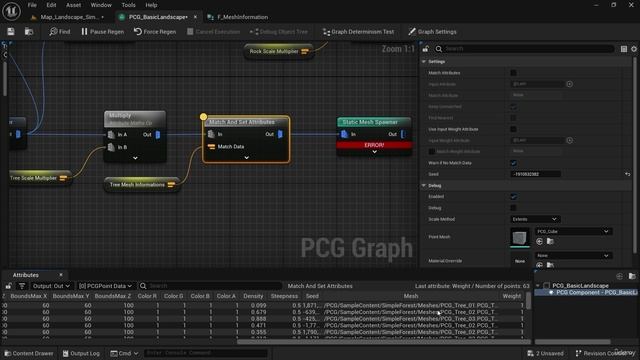The width and height of the screenshot is (640, 360).
Task: Click the Multiply node In B pin
Action: click(x=111, y=147)
